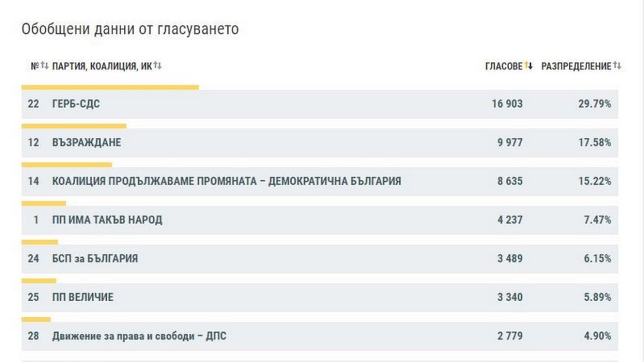Click the sort arrows beside РАЗПРЕДЕЛЕНИЕ
This screenshot has width=644, height=362.
click(617, 66)
